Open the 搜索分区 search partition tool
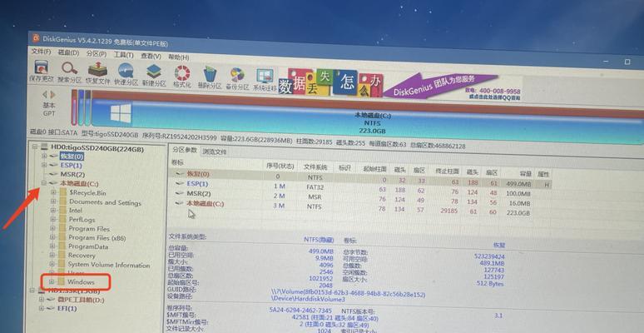 (69, 72)
